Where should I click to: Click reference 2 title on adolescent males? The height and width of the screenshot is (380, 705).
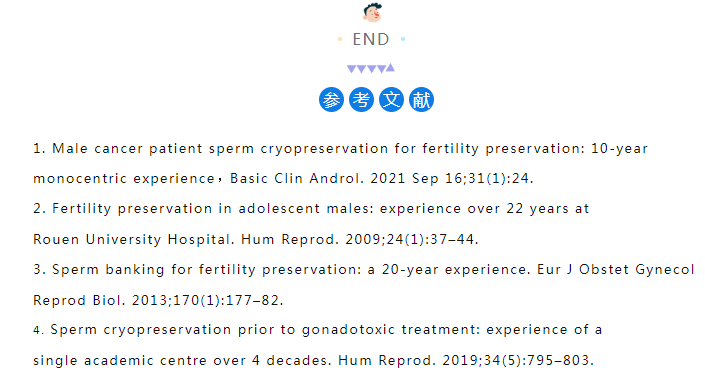(320, 209)
